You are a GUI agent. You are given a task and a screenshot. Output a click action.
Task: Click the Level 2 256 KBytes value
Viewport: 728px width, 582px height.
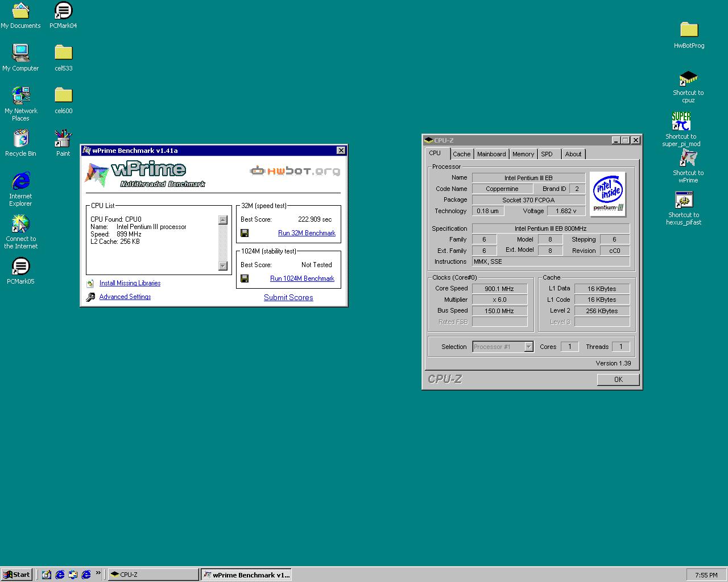point(602,311)
